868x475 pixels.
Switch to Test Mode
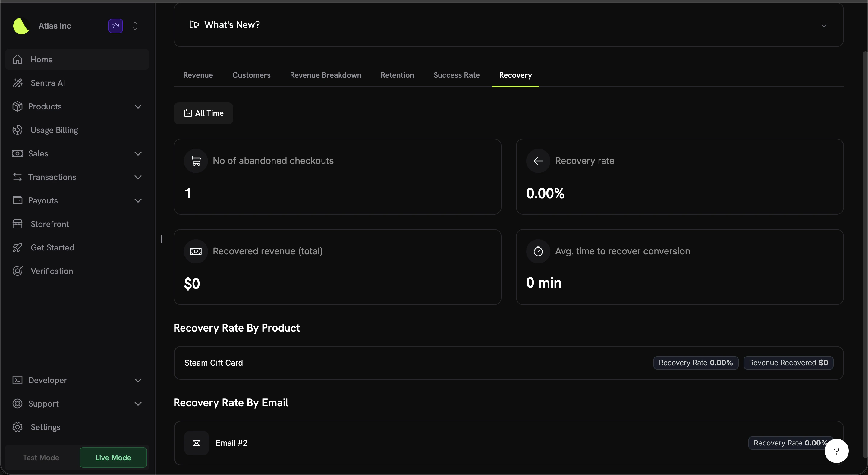click(40, 457)
